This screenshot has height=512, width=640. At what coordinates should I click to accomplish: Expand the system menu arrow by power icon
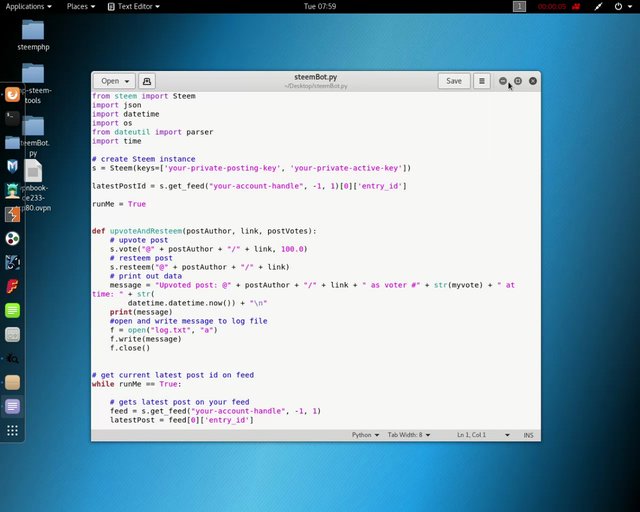(x=630, y=7)
